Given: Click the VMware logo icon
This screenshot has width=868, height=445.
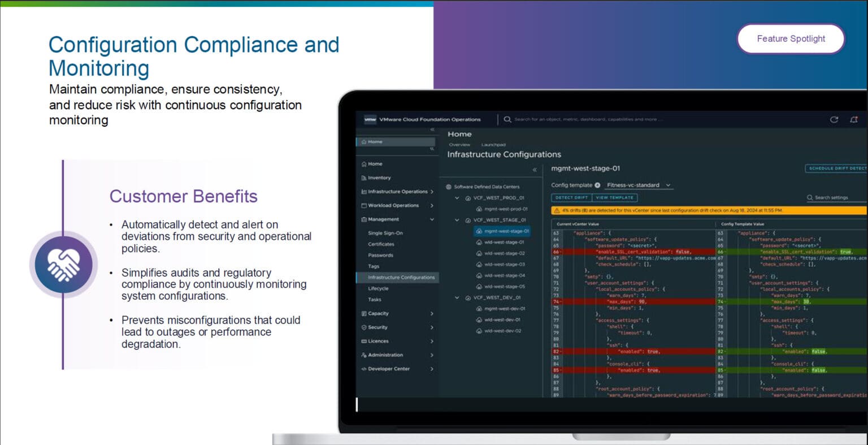Looking at the screenshot, I should 369,119.
